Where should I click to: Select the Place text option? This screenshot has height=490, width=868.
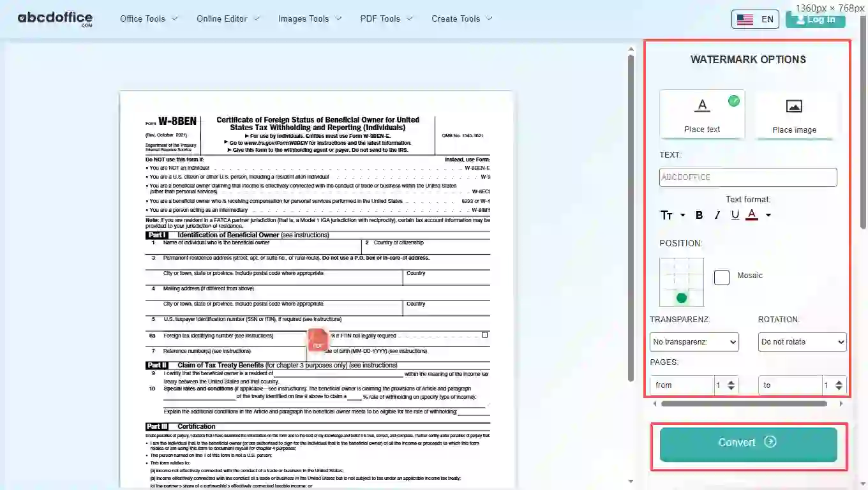[702, 114]
